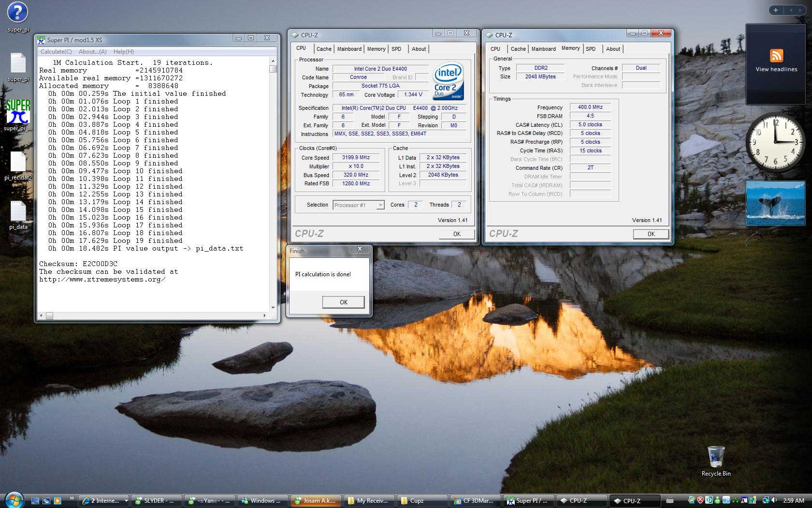Click Switch between windows quick launch icon

click(x=46, y=501)
